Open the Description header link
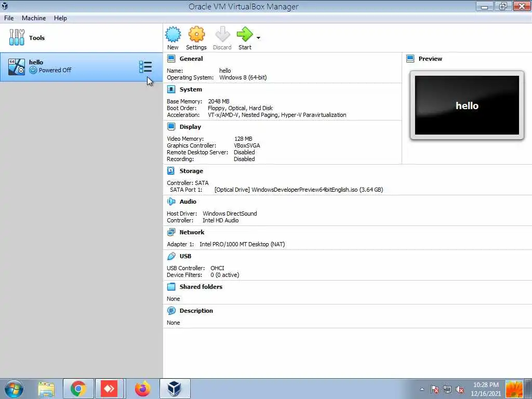This screenshot has width=532, height=399. pos(196,311)
